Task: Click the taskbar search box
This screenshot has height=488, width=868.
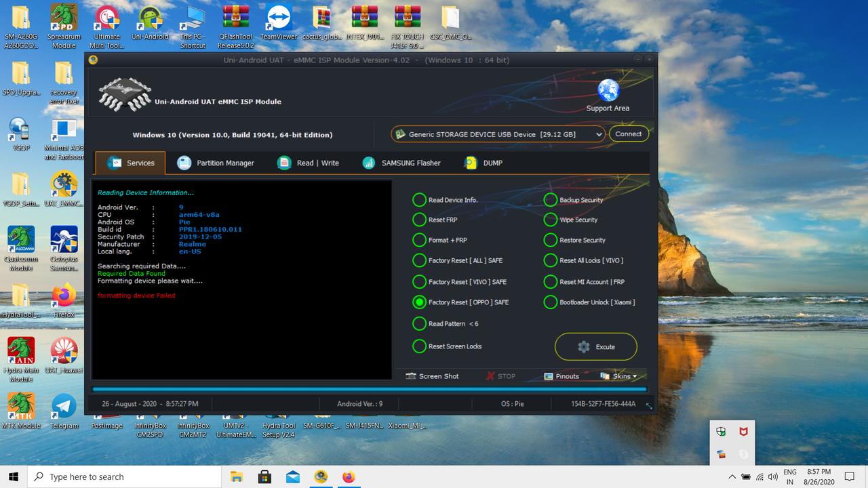Action: (x=124, y=476)
